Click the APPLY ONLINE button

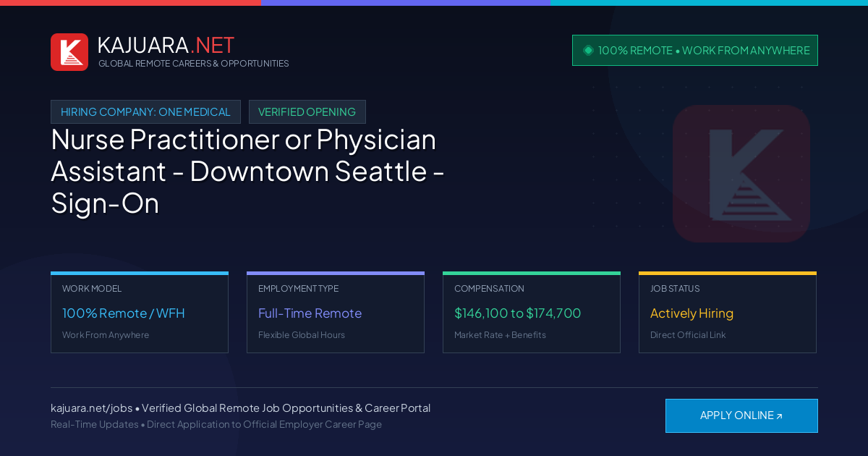[x=741, y=415]
